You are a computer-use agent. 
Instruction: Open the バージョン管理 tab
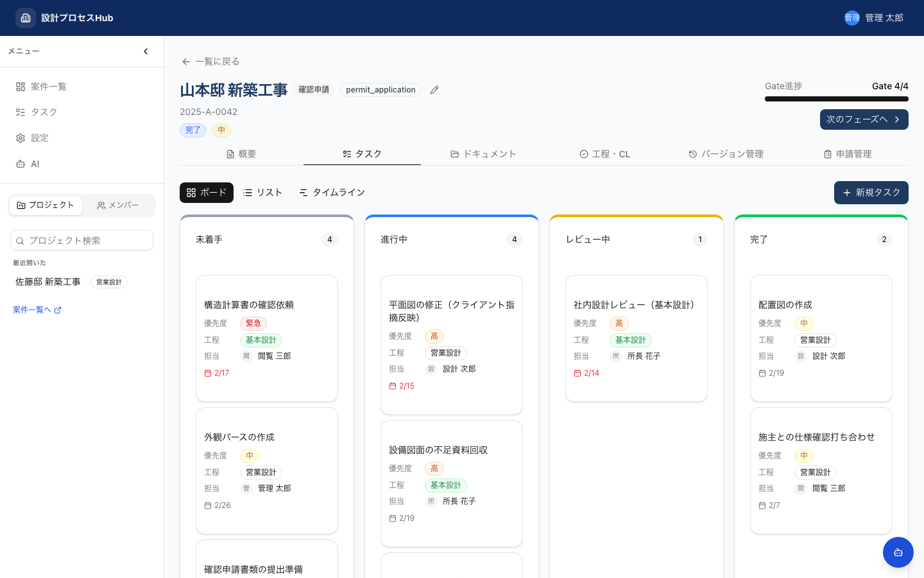(726, 153)
